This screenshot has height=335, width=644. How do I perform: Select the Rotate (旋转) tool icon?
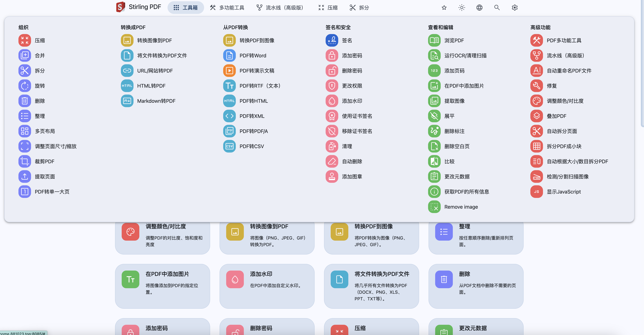pyautogui.click(x=24, y=86)
